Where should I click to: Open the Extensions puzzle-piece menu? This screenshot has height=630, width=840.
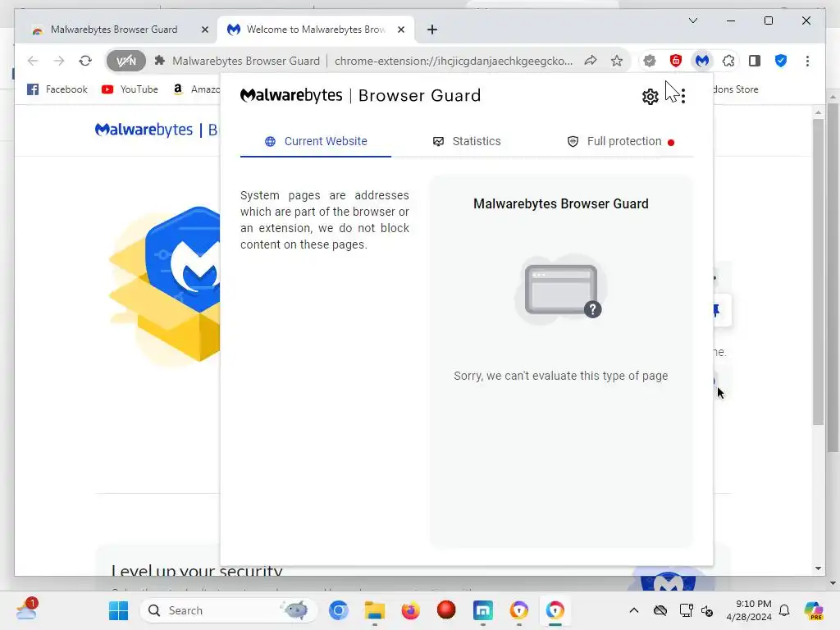[x=728, y=61]
